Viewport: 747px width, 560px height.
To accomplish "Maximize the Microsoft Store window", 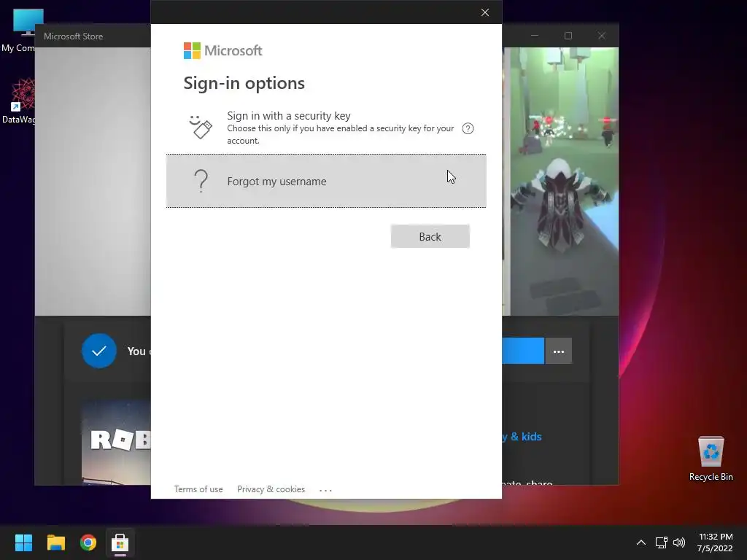I will click(568, 36).
